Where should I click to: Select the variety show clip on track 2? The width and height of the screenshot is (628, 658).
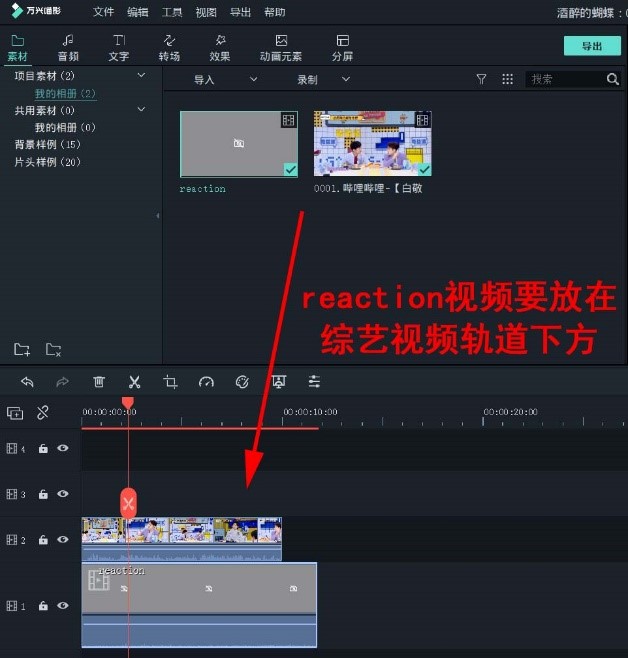click(x=182, y=539)
